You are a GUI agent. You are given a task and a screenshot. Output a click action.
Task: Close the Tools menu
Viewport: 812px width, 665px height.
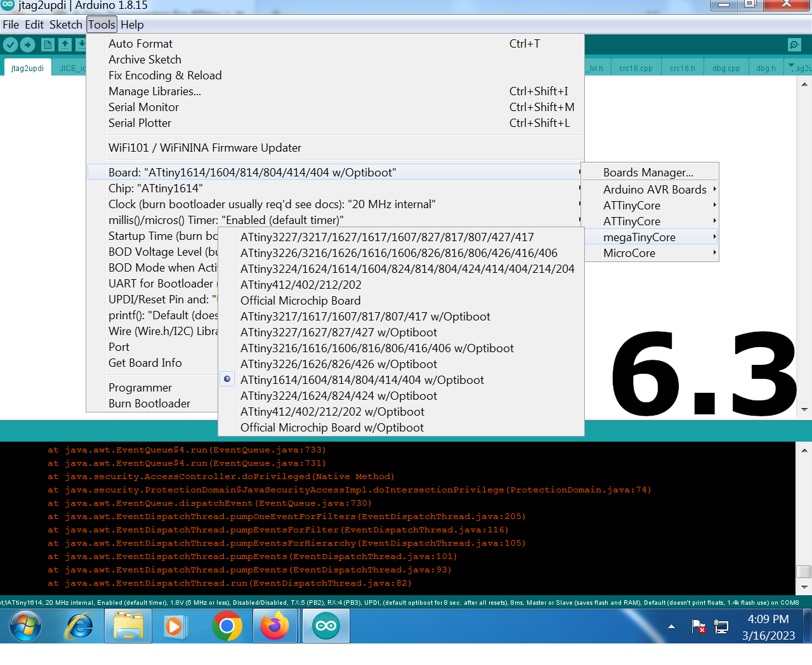(x=101, y=25)
